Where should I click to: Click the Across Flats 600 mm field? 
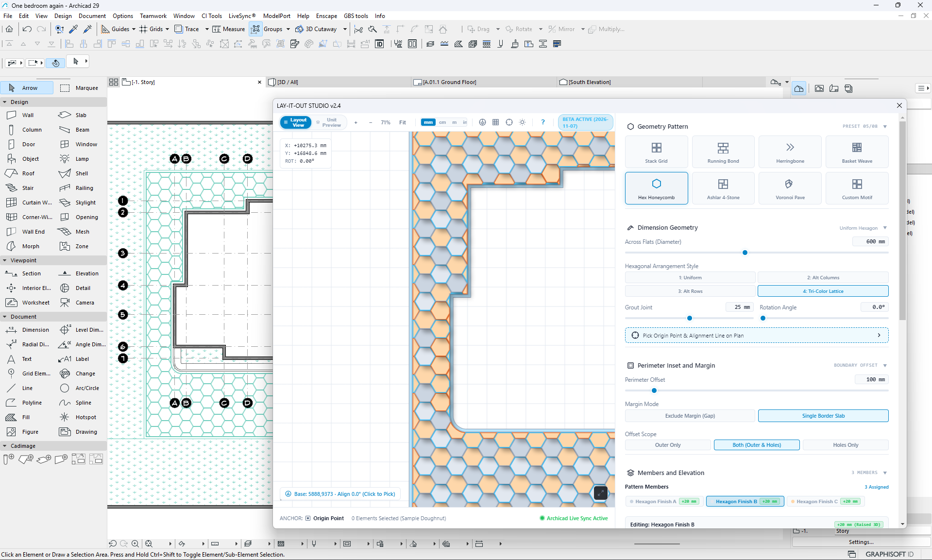[x=870, y=241]
